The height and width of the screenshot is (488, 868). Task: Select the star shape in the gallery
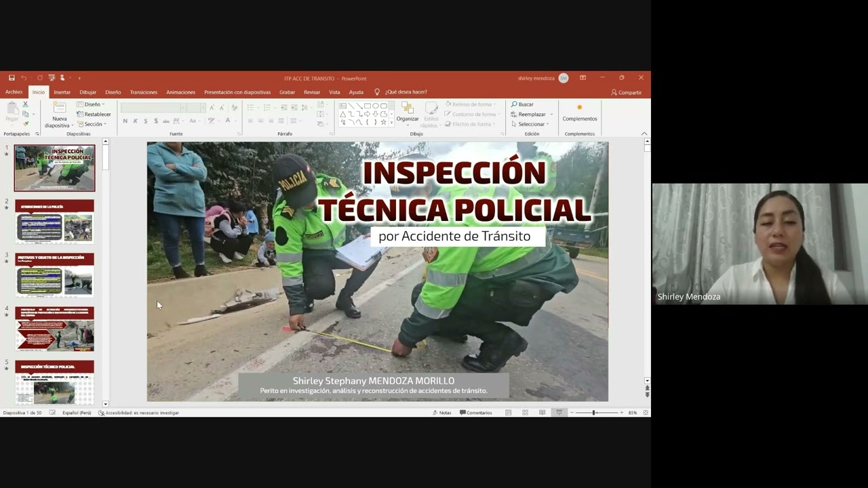[x=384, y=122]
